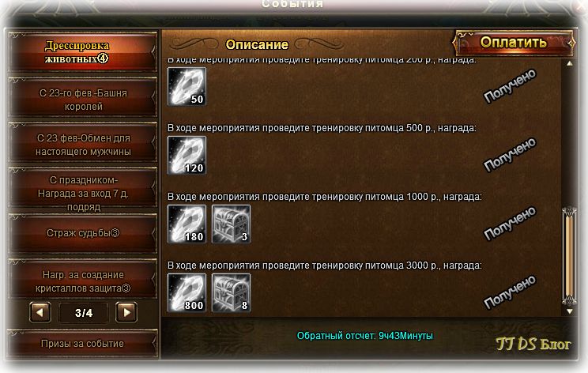The image size is (588, 373).
Task: Open С 23-го фев.-Башня королей event
Action: click(x=82, y=100)
